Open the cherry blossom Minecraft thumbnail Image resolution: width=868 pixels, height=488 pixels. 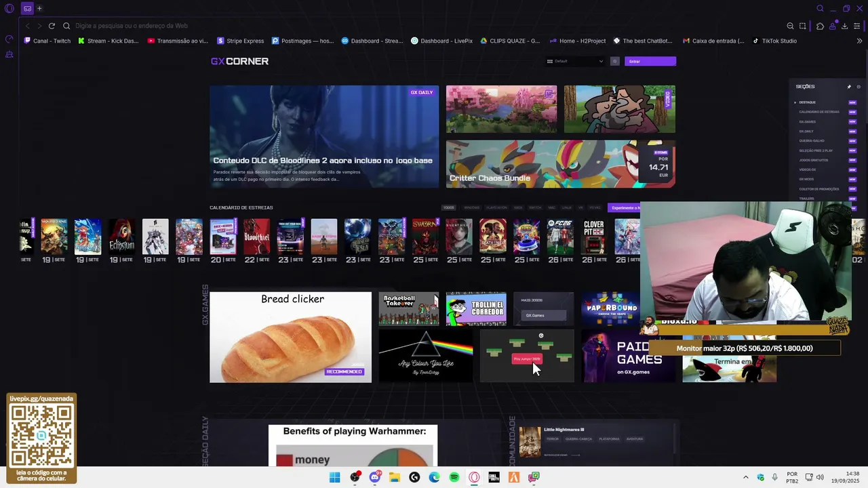pos(501,109)
